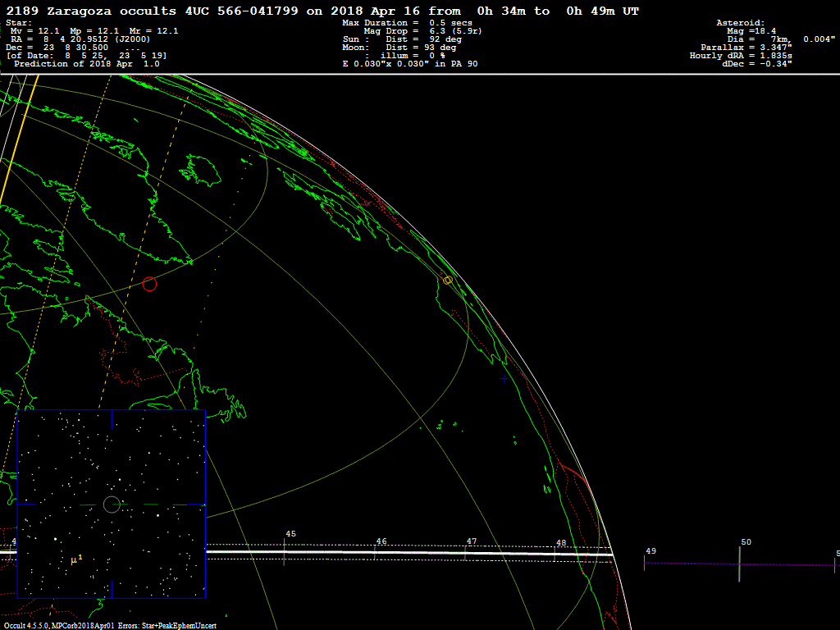Viewport: 840px width, 630px height.
Task: Click the small blue cross marker
Action: click(504, 378)
